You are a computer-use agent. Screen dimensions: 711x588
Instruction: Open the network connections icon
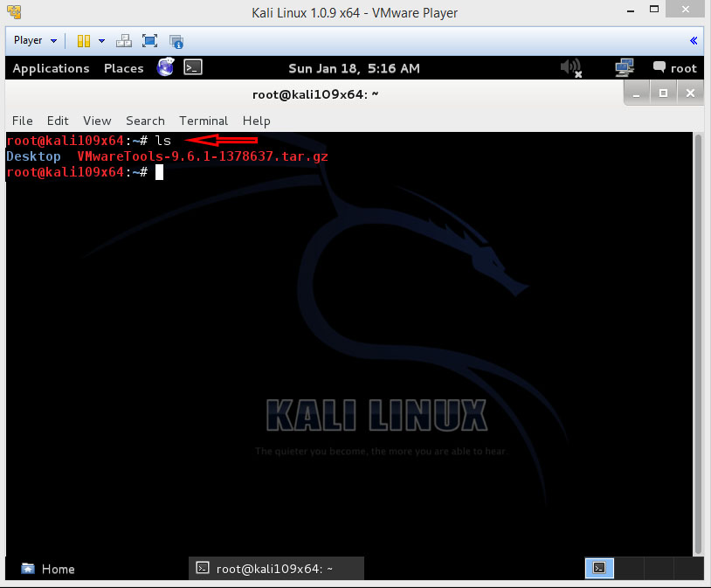(625, 68)
